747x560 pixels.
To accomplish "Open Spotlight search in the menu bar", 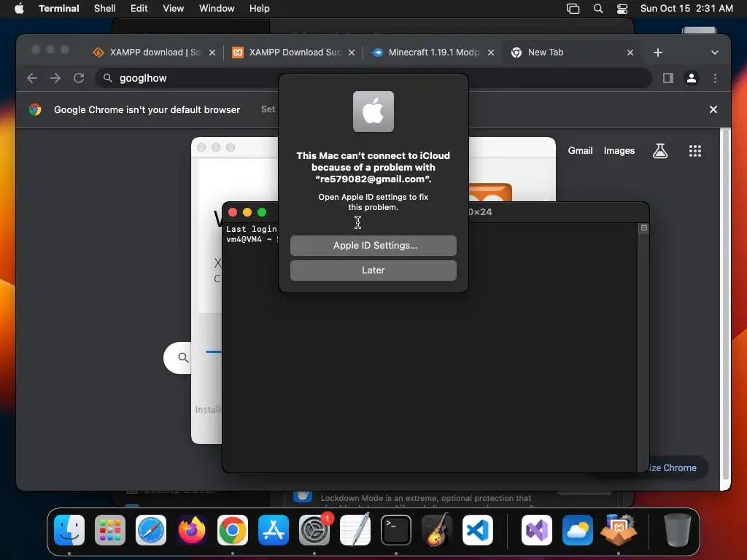I will [x=598, y=8].
